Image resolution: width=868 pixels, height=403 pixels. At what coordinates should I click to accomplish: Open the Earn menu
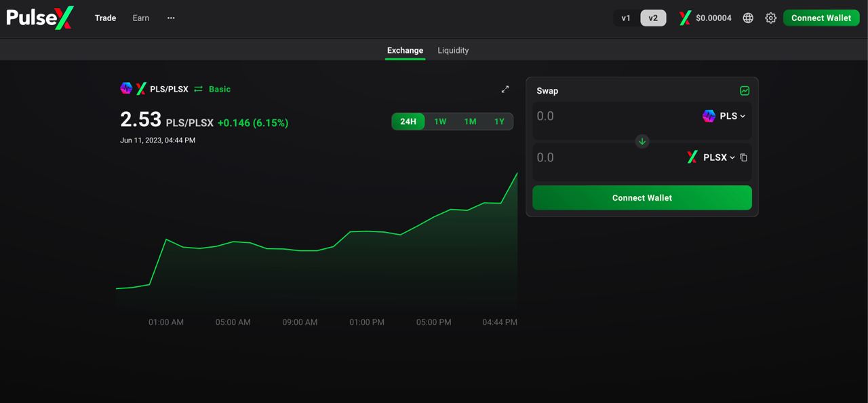[x=141, y=18]
